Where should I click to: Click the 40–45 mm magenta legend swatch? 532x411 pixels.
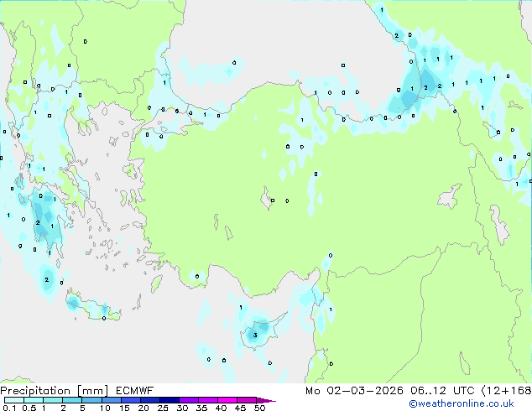227,400
